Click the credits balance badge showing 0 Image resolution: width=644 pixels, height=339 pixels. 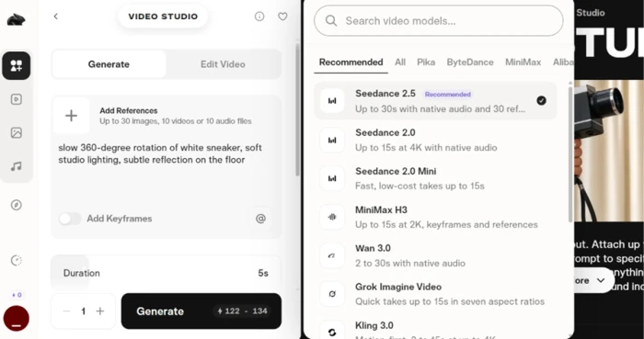click(17, 295)
